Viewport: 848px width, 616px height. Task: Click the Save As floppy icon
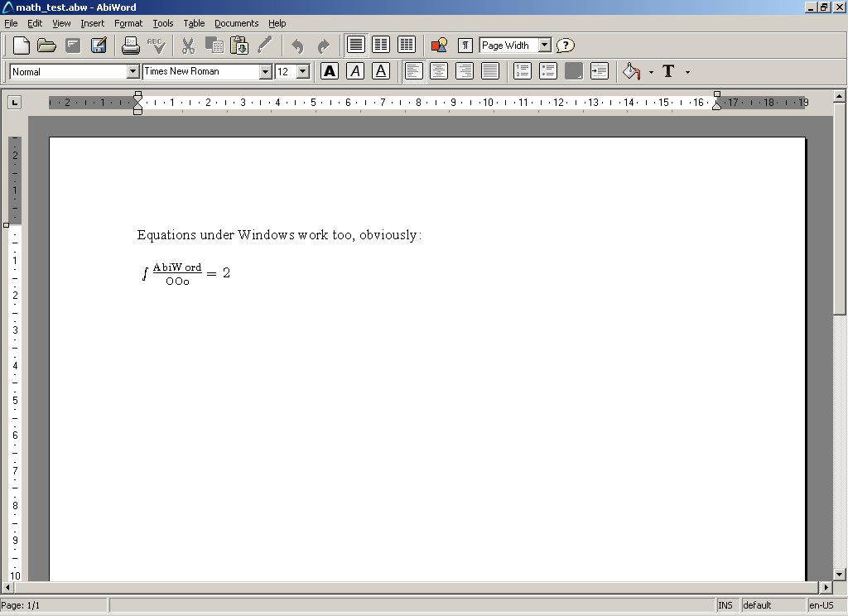(x=99, y=46)
